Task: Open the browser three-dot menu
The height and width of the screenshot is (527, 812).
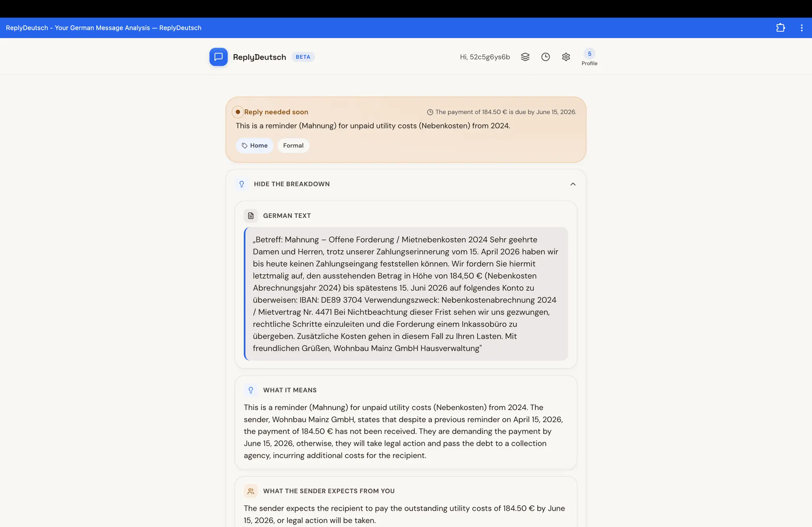Action: [802, 28]
